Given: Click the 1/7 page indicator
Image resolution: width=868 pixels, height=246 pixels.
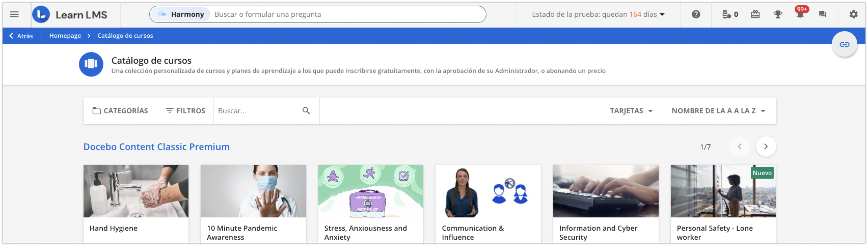Looking at the screenshot, I should 705,147.
